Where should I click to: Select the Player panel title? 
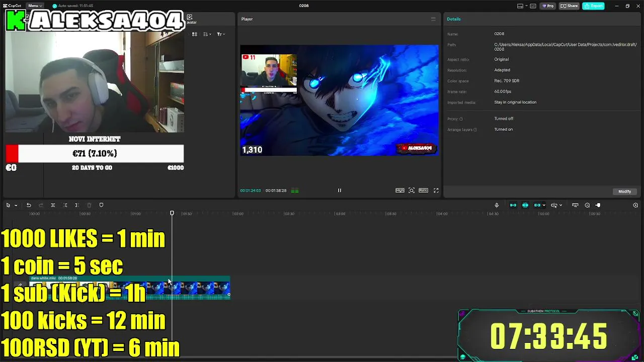point(247,19)
